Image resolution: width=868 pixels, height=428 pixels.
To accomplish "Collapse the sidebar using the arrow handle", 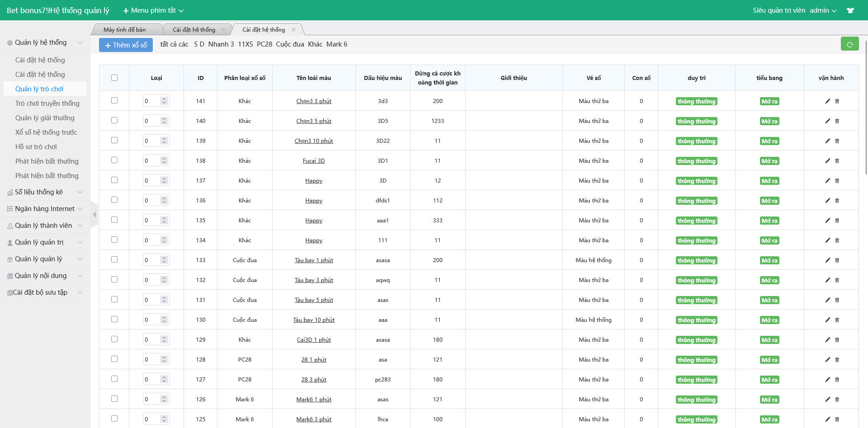I will tap(94, 215).
